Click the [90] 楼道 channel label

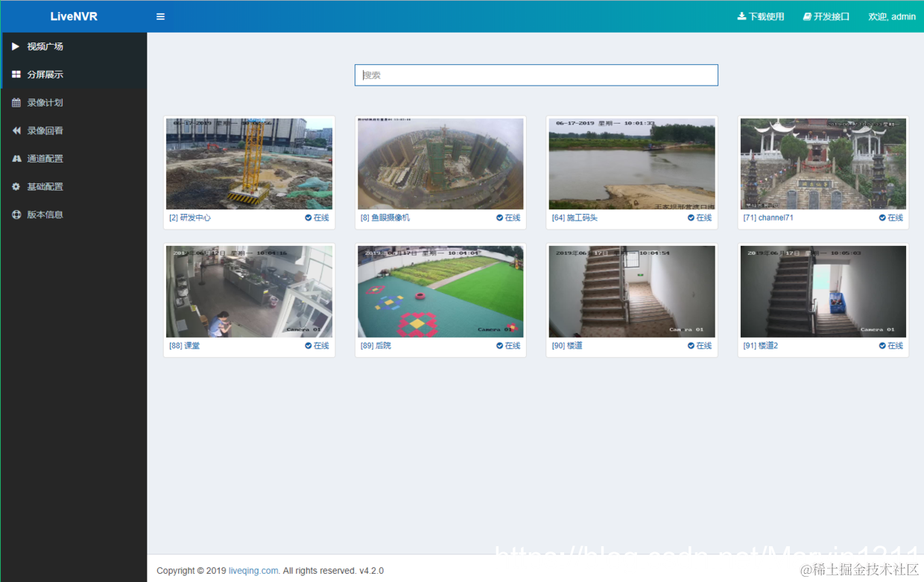pos(568,346)
